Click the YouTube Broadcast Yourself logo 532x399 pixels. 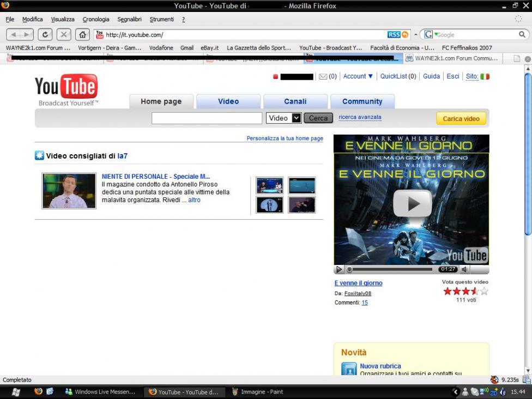tap(66, 90)
